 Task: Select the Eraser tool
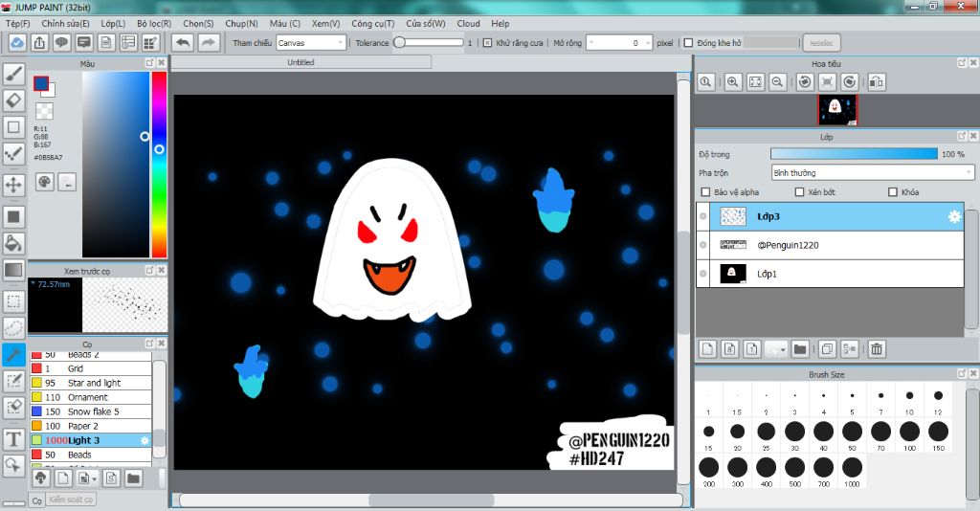[13, 100]
